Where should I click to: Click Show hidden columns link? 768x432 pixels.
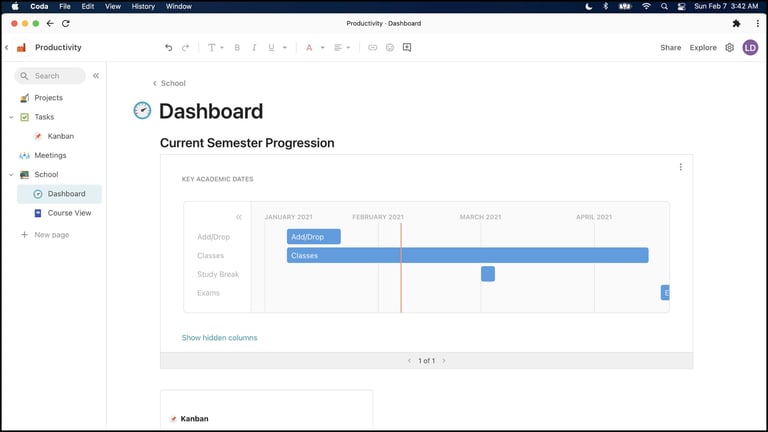pos(219,338)
